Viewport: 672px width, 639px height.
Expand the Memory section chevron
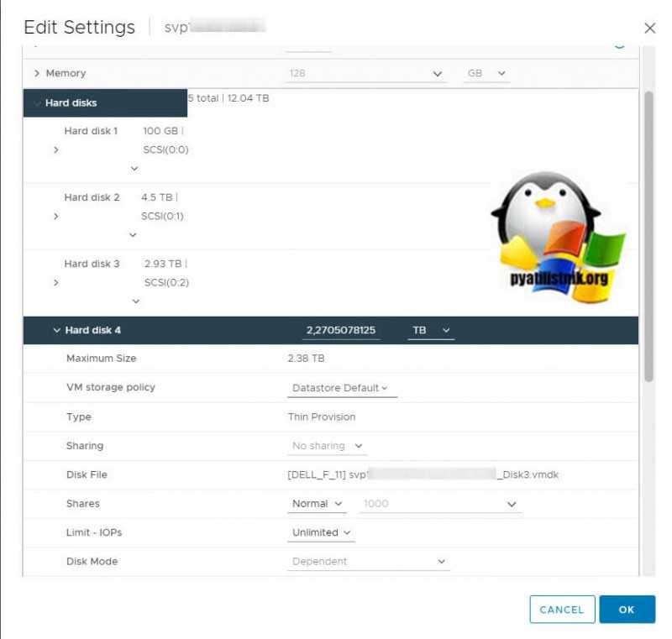click(x=37, y=73)
